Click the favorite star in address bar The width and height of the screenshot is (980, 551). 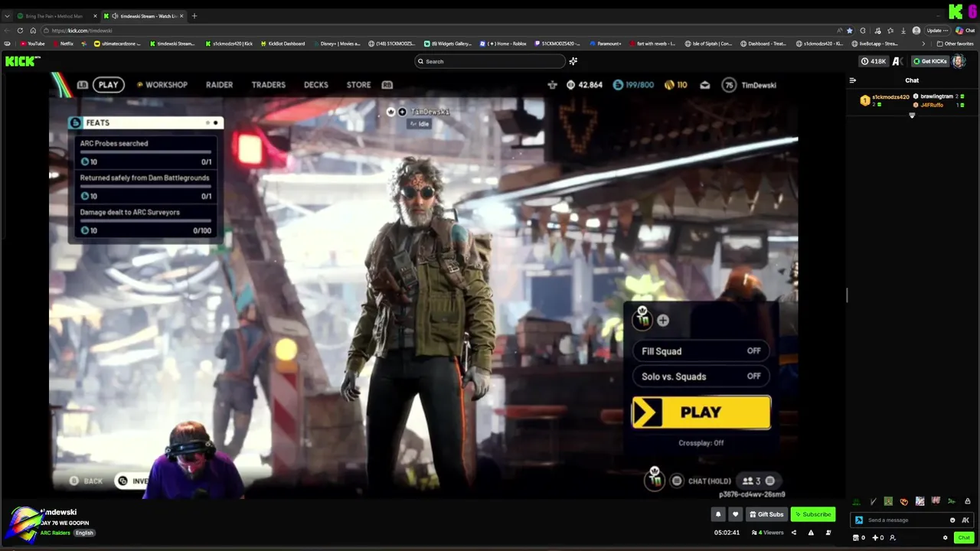click(850, 31)
